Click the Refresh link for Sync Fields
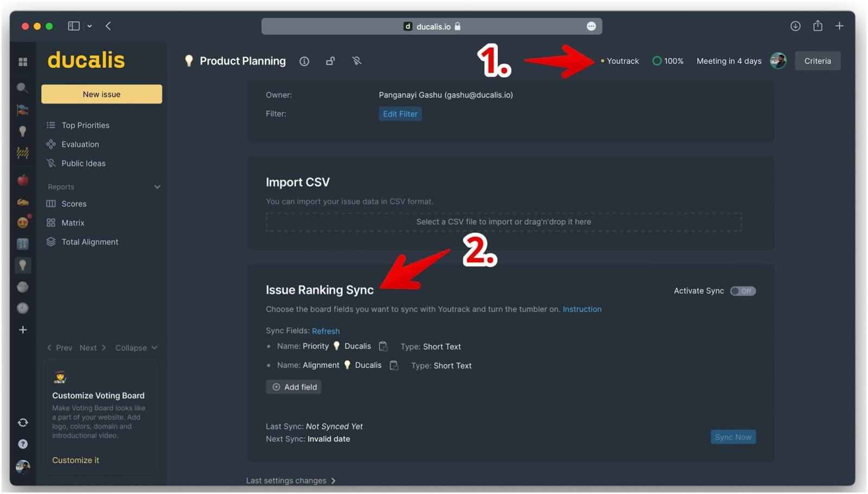This screenshot has width=868, height=494. (325, 331)
